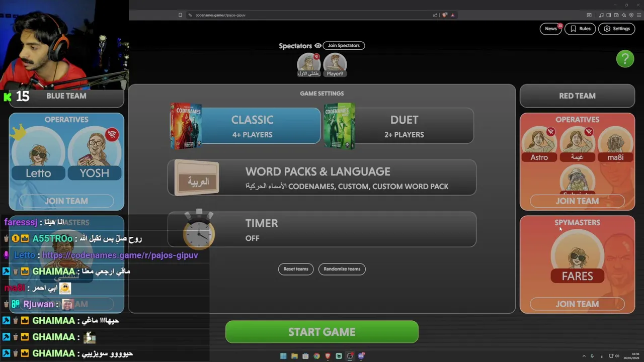Open the browser hamburger menu
Viewport: 644px width, 362px height.
pyautogui.click(x=639, y=15)
